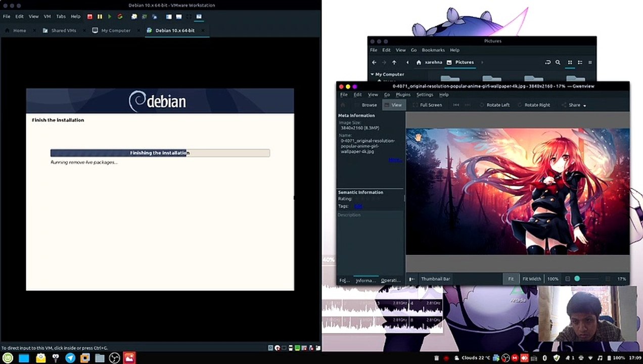
Task: Click the Pictures breadcrumb in file manager
Action: tap(460, 62)
